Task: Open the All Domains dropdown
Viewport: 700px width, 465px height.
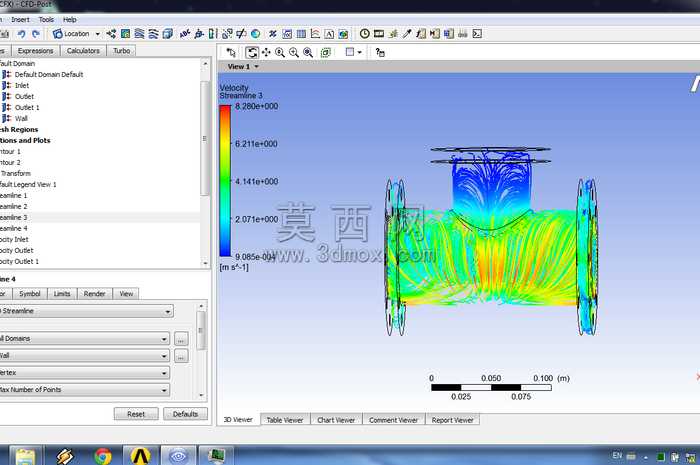Action: click(84, 339)
